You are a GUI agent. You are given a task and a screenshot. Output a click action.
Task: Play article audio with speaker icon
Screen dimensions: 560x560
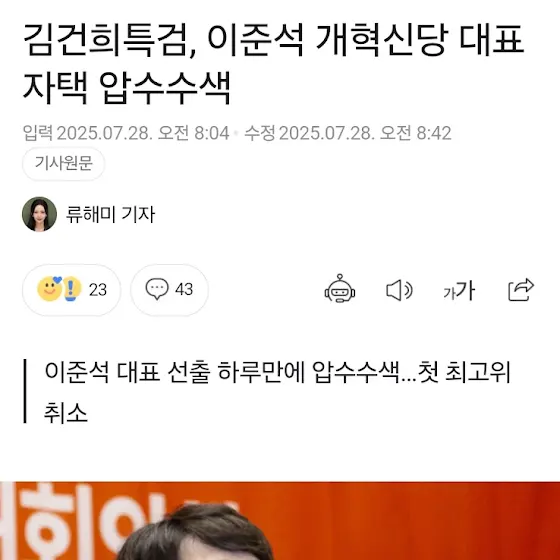(x=399, y=290)
